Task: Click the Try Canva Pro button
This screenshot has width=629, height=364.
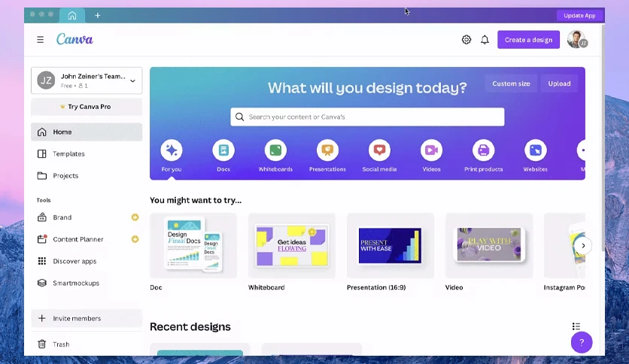Action: click(87, 107)
